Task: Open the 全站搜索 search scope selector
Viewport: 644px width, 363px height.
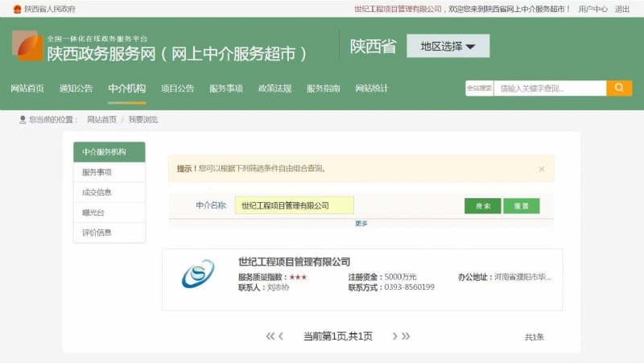Action: [x=479, y=89]
